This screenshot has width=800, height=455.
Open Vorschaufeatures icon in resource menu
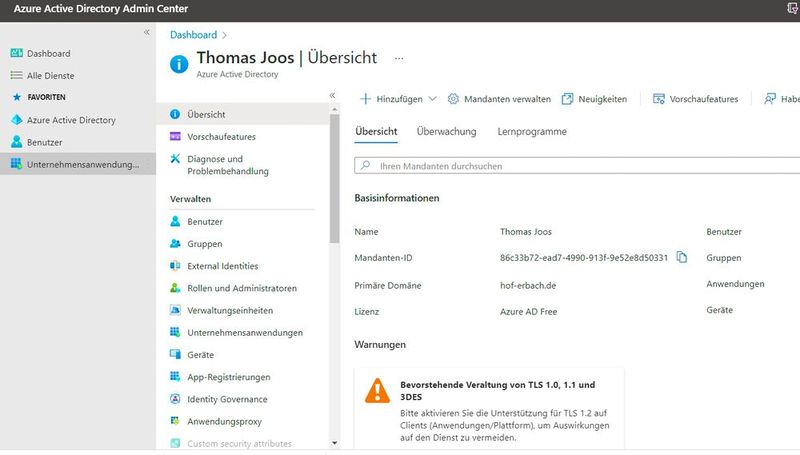point(175,136)
